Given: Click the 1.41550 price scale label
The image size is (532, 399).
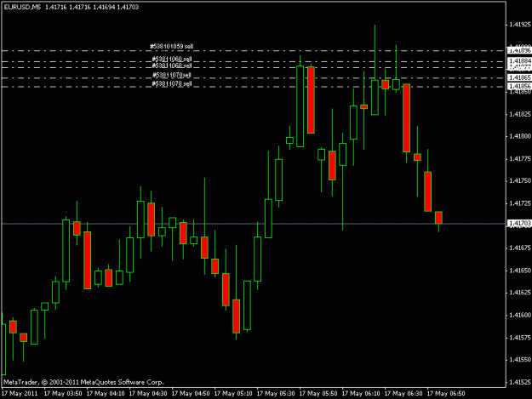Looking at the screenshot, I should (x=520, y=360).
